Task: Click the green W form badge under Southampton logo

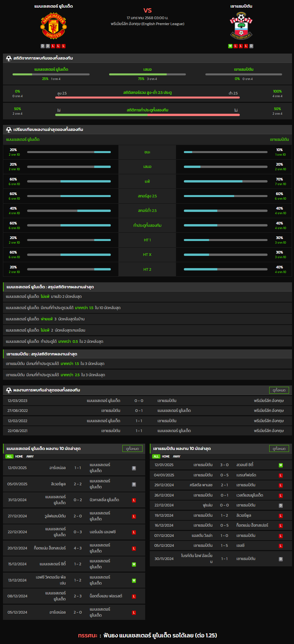Action: pos(231,46)
